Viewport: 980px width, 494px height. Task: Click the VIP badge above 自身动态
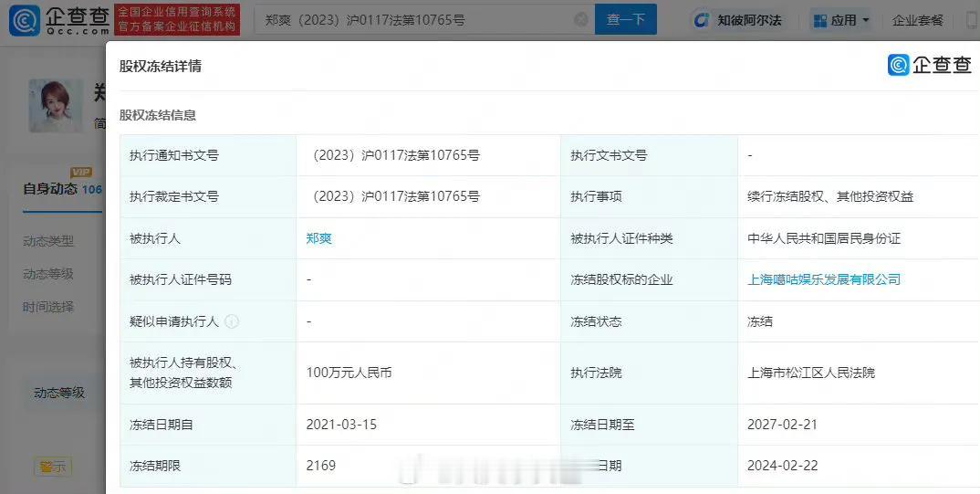[81, 172]
